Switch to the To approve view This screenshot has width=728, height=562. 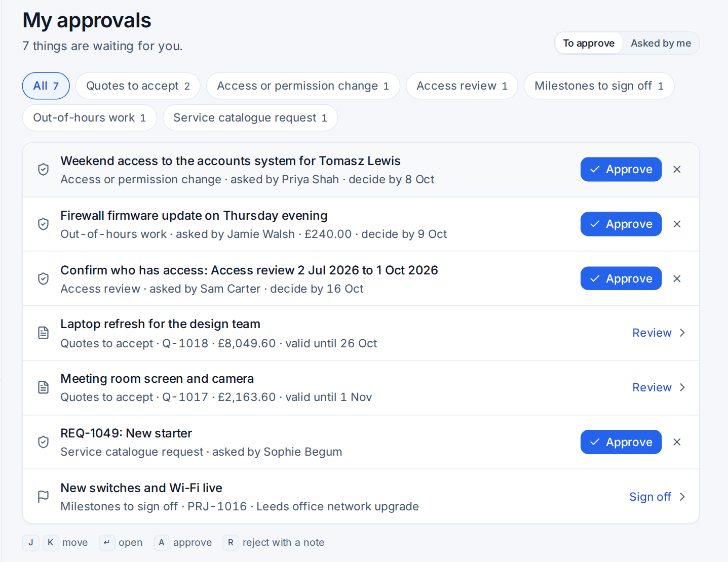tap(589, 43)
